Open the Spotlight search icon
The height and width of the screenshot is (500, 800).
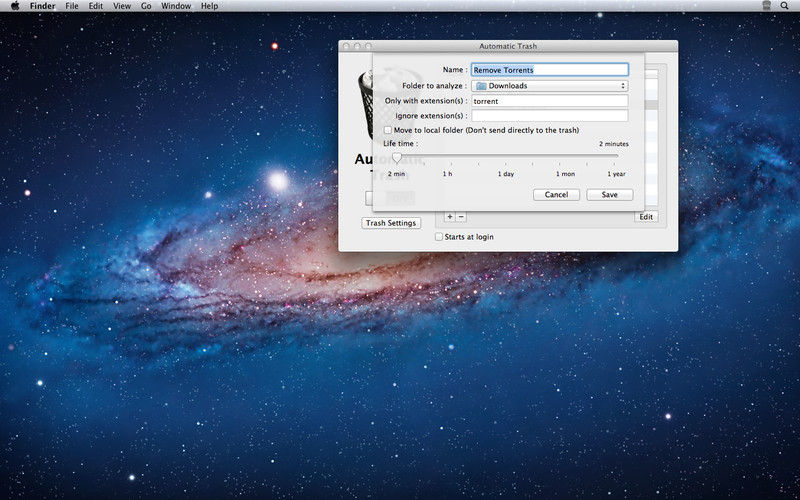[x=784, y=6]
